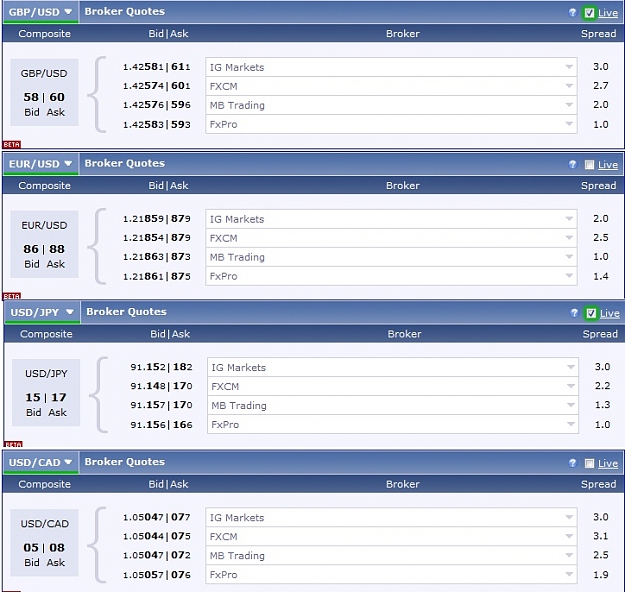This screenshot has height=592, width=625.
Task: Uncheck the Live checkbox in GBP/USD panel
Action: click(x=589, y=13)
